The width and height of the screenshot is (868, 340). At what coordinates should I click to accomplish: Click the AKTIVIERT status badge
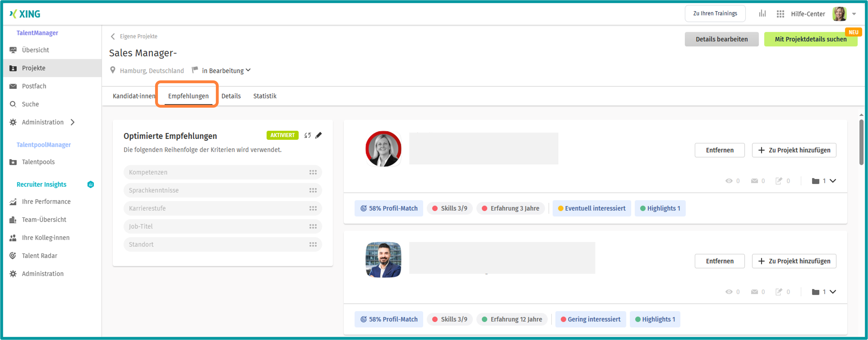(282, 135)
